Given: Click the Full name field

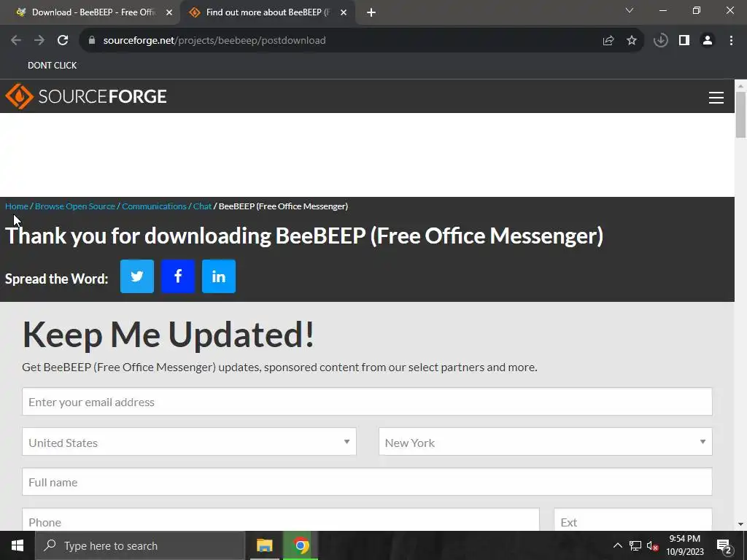Looking at the screenshot, I should coord(367,482).
